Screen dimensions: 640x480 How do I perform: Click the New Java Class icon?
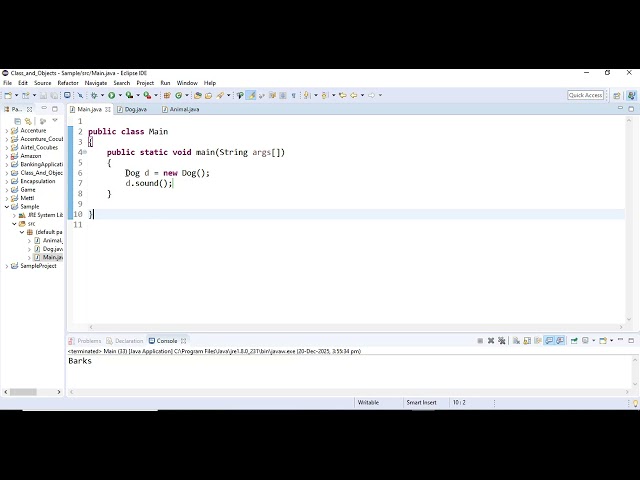[178, 96]
